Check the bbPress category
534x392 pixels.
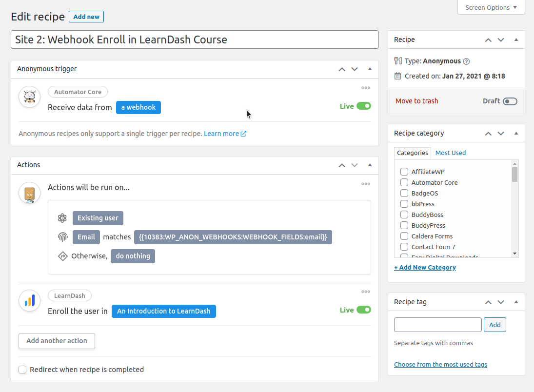[404, 204]
